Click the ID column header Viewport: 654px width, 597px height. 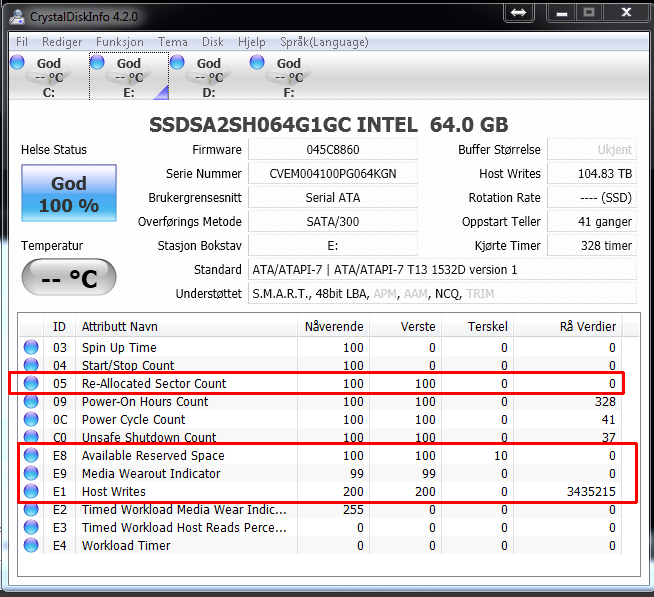[59, 326]
